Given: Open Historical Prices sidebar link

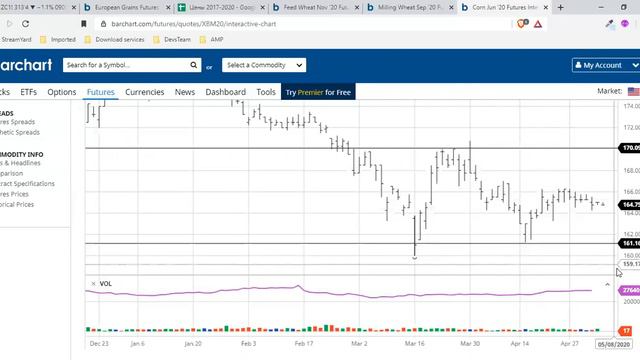Looking at the screenshot, I should pos(17,204).
